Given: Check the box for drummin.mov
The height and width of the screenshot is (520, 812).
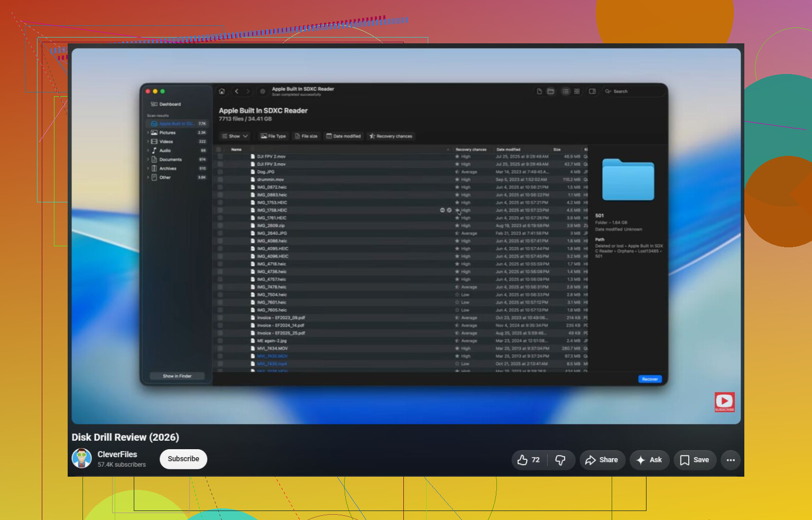Looking at the screenshot, I should 220,180.
